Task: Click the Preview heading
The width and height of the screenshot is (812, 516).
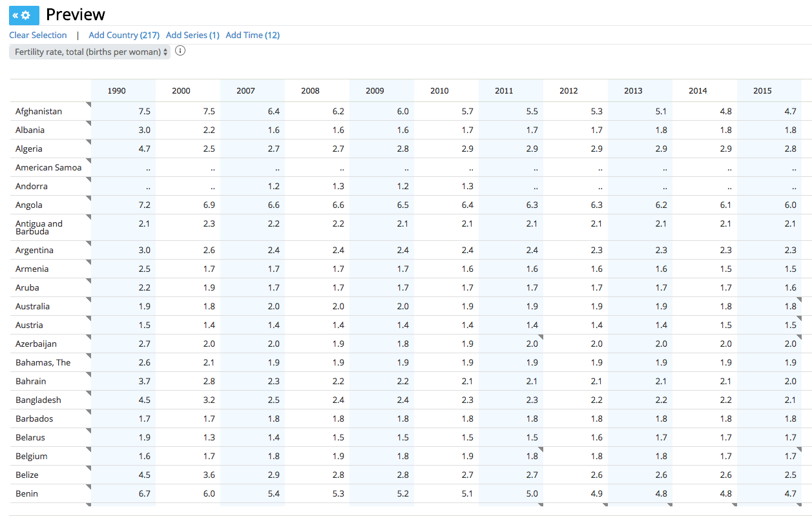Action: pos(76,15)
